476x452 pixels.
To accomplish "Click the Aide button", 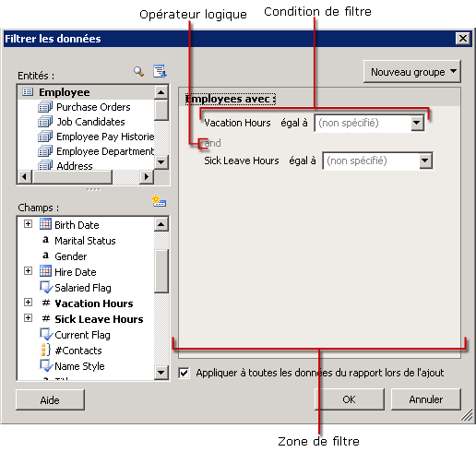I will pyautogui.click(x=50, y=400).
